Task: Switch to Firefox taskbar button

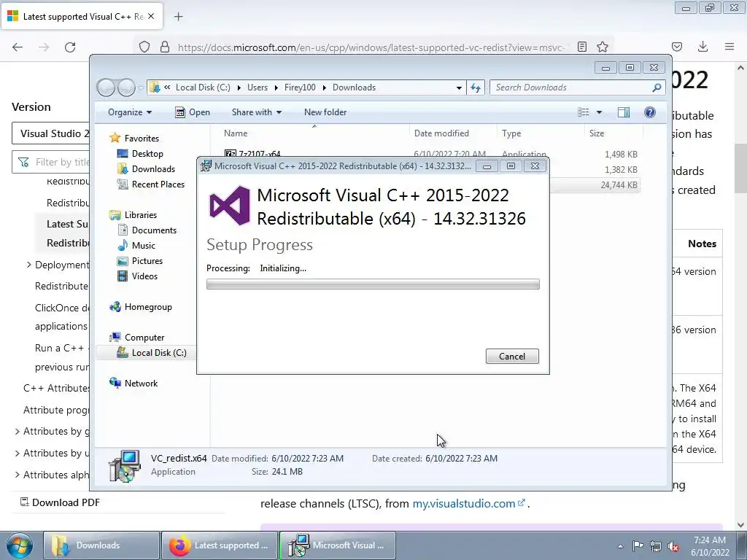Action: (219, 545)
